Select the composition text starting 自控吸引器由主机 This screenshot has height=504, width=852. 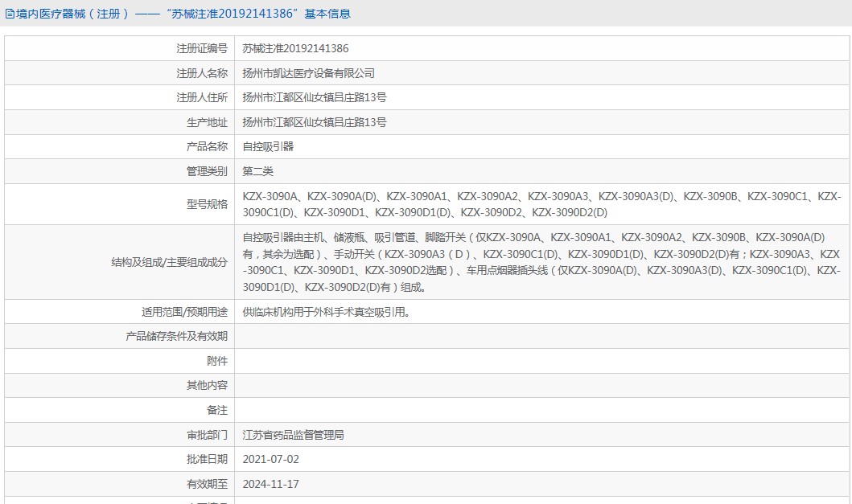[541, 262]
